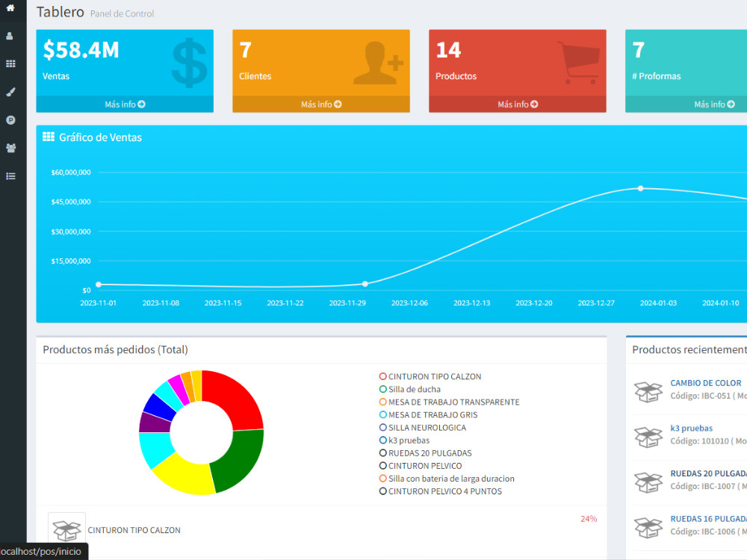Click the $30,000,000 axis label
The height and width of the screenshot is (560, 747).
tap(71, 232)
